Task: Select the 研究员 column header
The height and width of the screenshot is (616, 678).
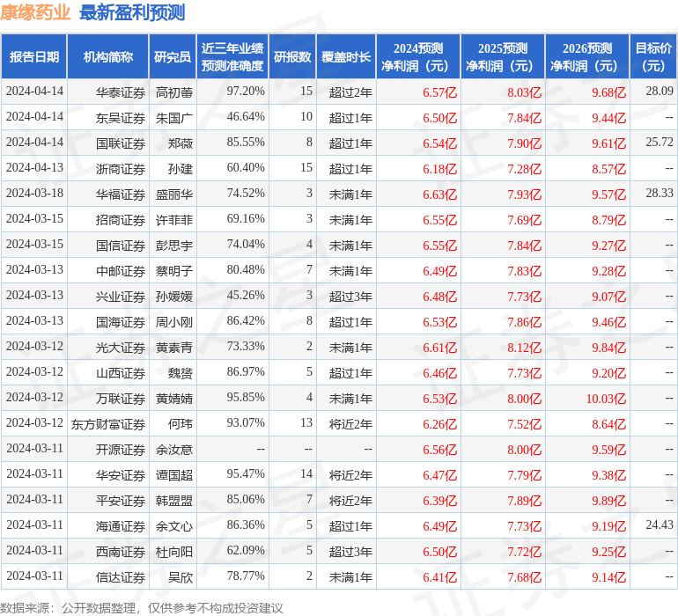Action: (x=173, y=56)
